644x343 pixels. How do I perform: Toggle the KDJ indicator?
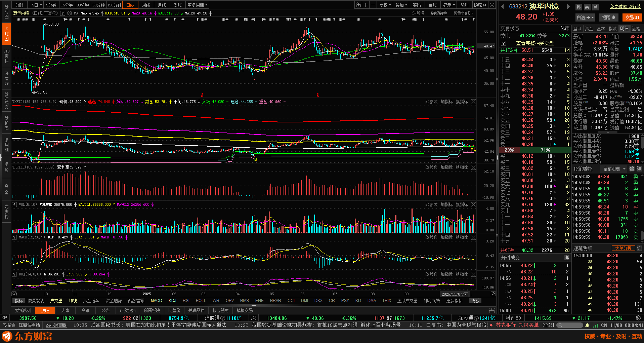(172, 301)
